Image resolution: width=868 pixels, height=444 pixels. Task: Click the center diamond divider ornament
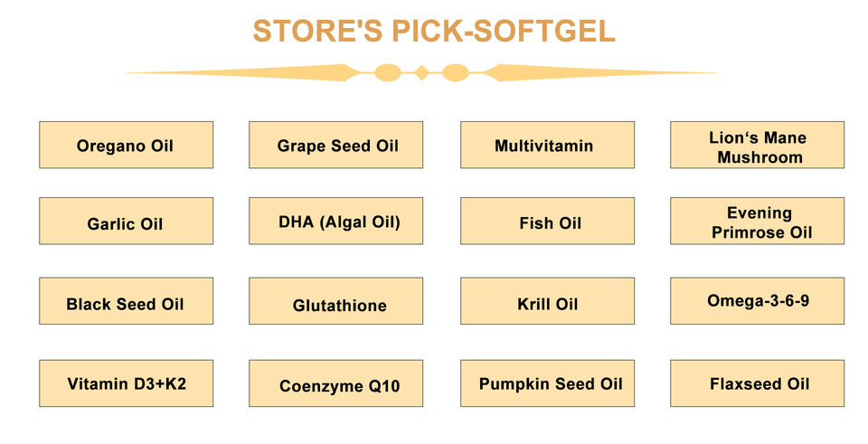pyautogui.click(x=421, y=72)
